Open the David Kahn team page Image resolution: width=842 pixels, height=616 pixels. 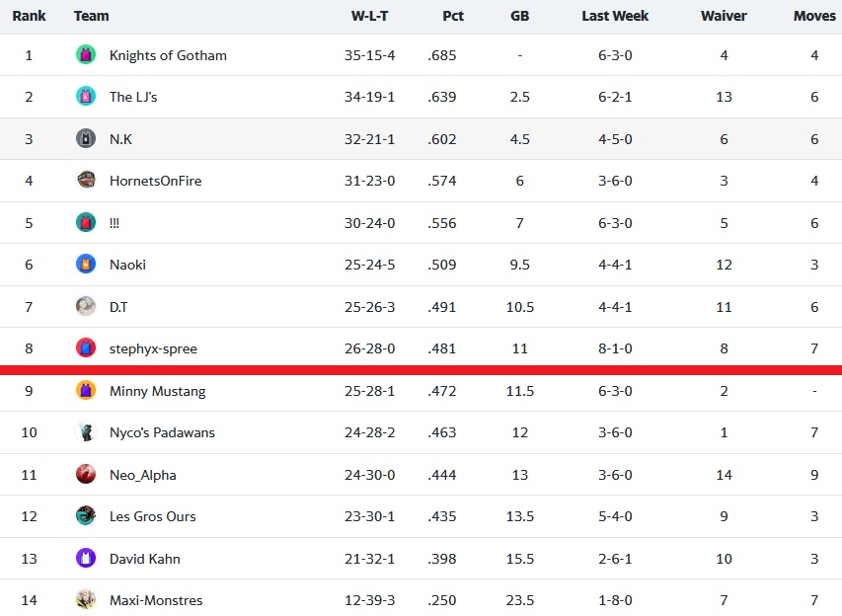click(x=145, y=559)
